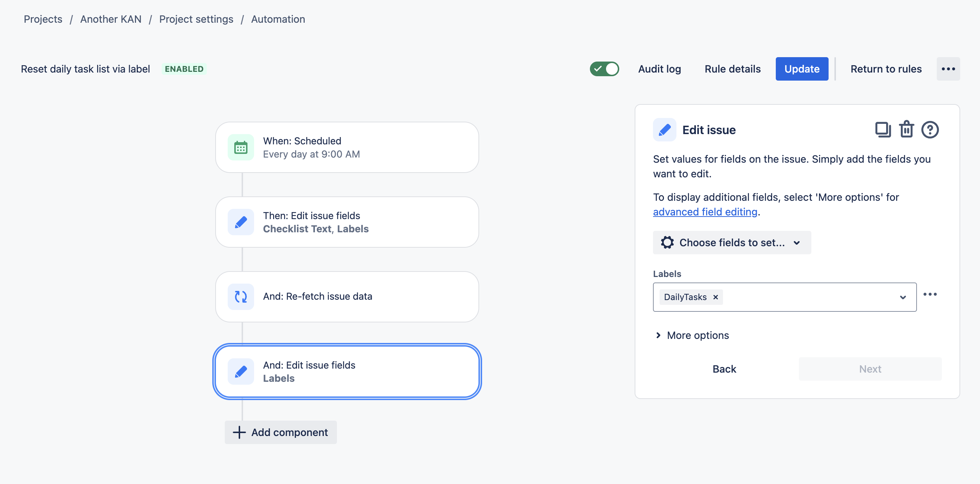Remove the DailyTasks label chip
The image size is (980, 484).
715,297
